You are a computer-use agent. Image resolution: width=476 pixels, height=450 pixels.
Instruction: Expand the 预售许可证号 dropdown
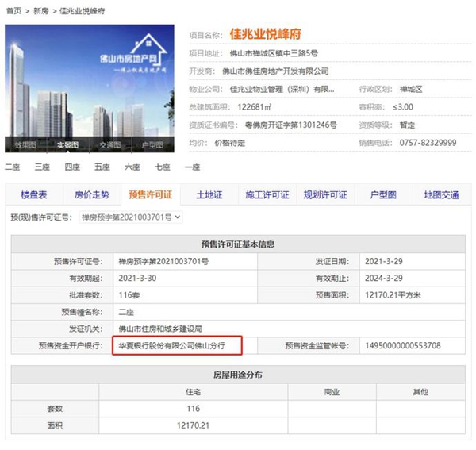tap(132, 217)
